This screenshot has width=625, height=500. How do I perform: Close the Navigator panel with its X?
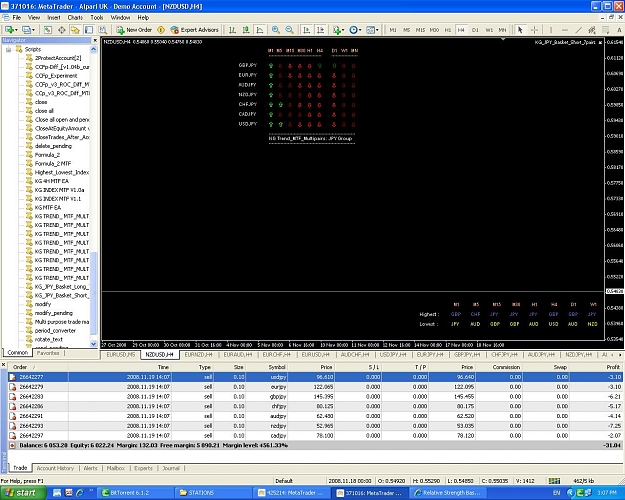[95, 40]
